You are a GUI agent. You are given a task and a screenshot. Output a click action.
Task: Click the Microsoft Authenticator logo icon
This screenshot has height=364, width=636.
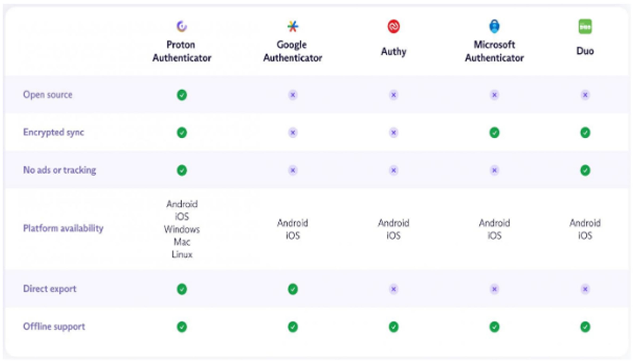494,26
